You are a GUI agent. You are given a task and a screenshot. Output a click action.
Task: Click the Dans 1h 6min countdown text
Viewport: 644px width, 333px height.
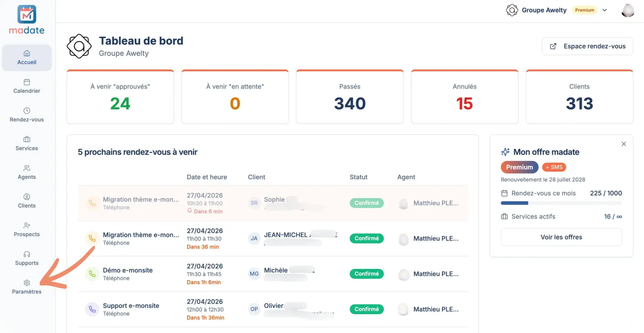204,282
